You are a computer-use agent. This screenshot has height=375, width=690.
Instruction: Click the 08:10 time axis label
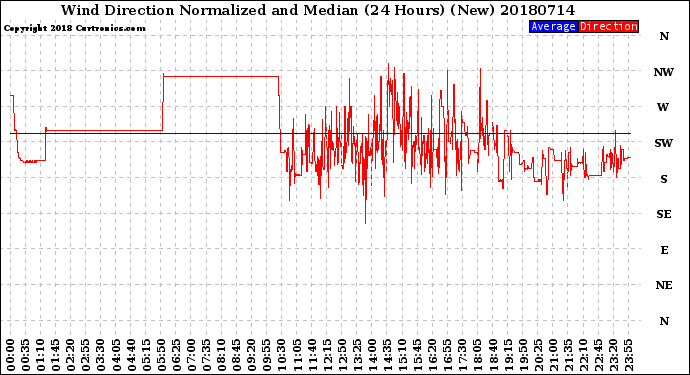pyautogui.click(x=221, y=355)
